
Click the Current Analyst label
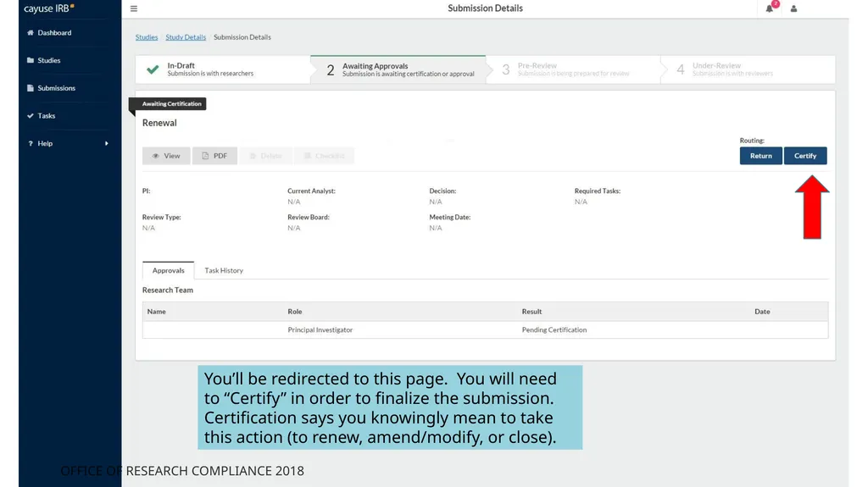point(311,191)
